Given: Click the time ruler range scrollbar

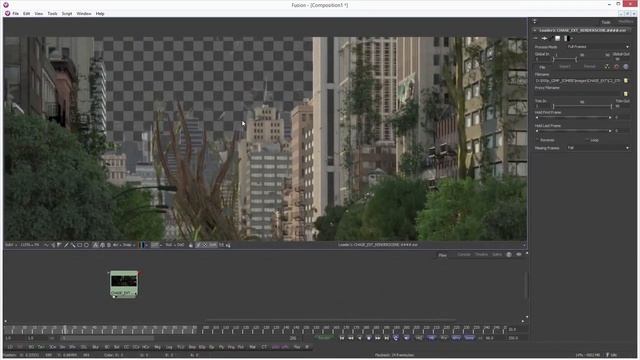Looking at the screenshot, I should point(108,338).
